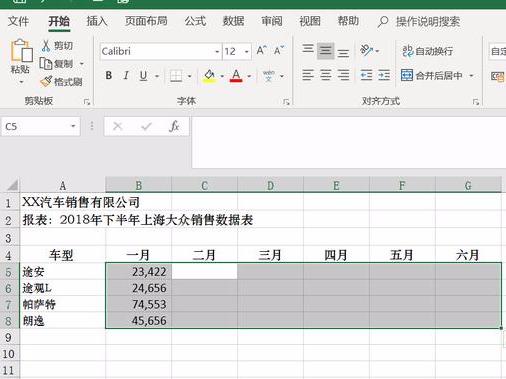This screenshot has width=506, height=379.
Task: Click the phonetic guide (wén) icon
Action: [x=269, y=76]
